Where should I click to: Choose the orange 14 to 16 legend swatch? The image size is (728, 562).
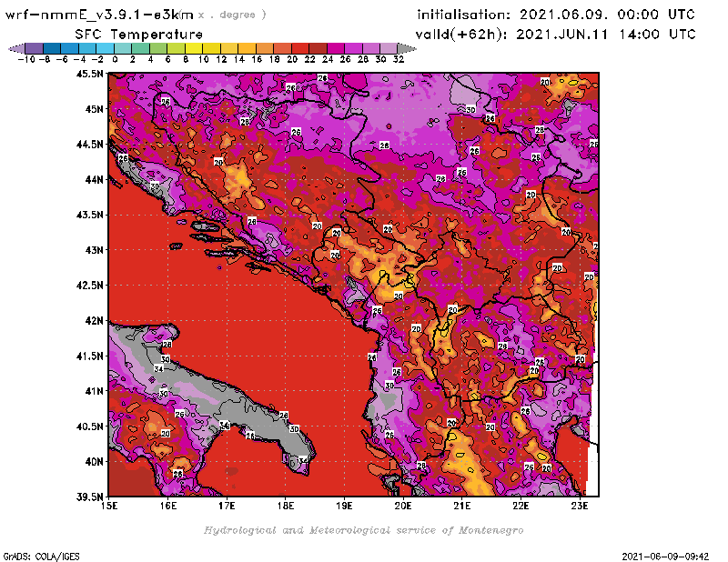247,48
